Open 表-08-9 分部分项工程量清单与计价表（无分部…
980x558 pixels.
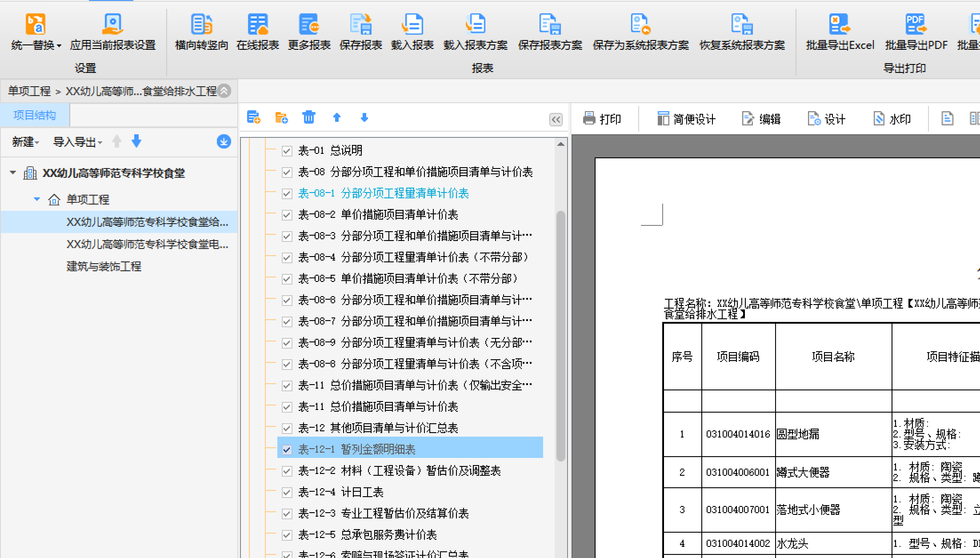[415, 343]
